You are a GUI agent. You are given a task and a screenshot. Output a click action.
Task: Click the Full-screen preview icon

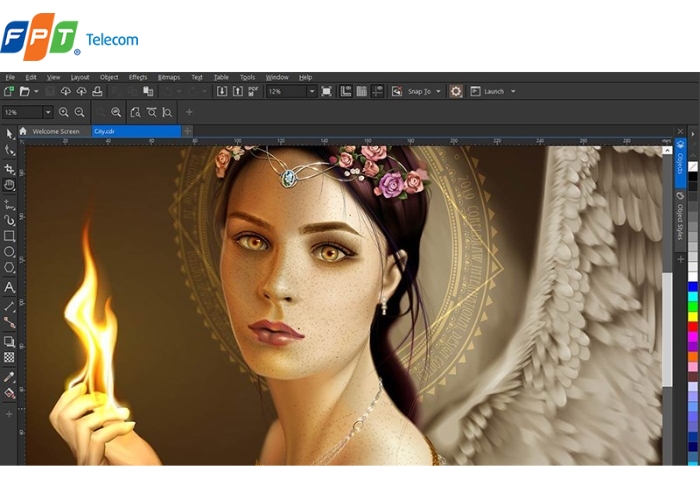pos(326,92)
